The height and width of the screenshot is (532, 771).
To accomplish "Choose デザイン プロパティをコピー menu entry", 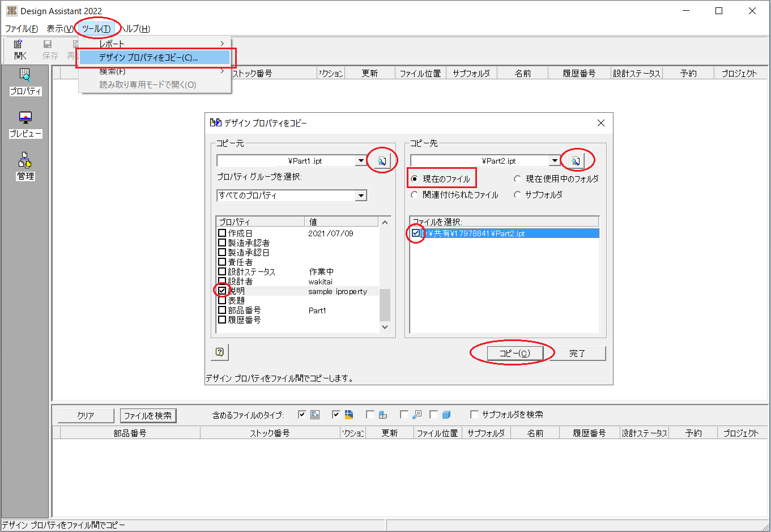I will pyautogui.click(x=155, y=57).
